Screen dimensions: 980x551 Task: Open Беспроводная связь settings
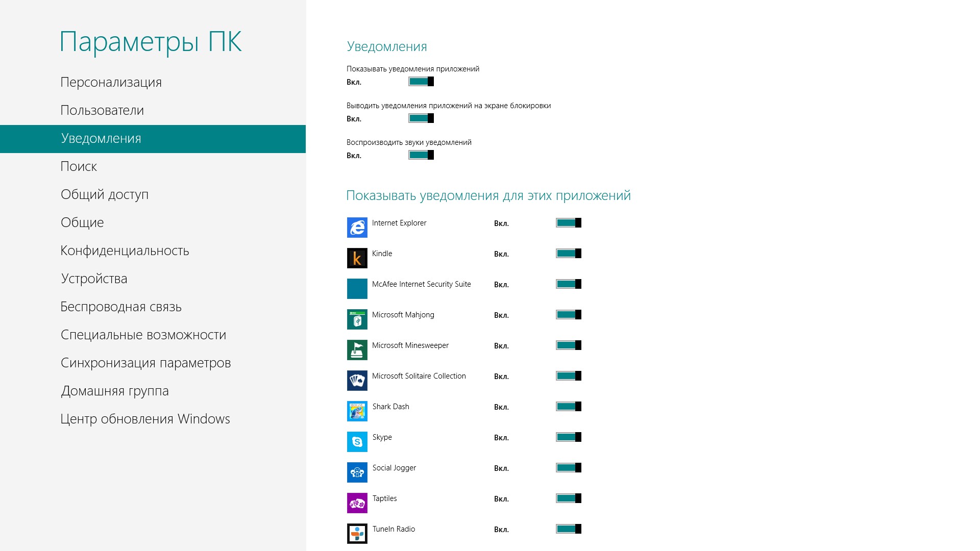(x=121, y=307)
